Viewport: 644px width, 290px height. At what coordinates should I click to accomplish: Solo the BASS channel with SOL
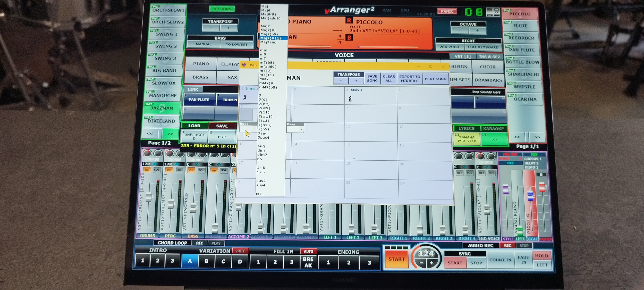coord(201,170)
